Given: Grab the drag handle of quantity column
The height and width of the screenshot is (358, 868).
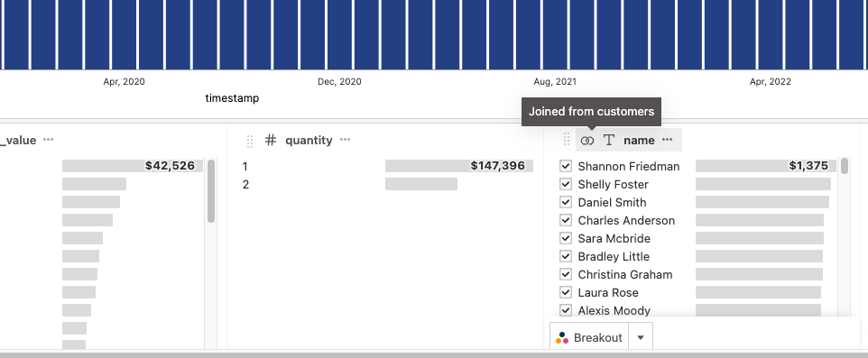Looking at the screenshot, I should coord(250,141).
